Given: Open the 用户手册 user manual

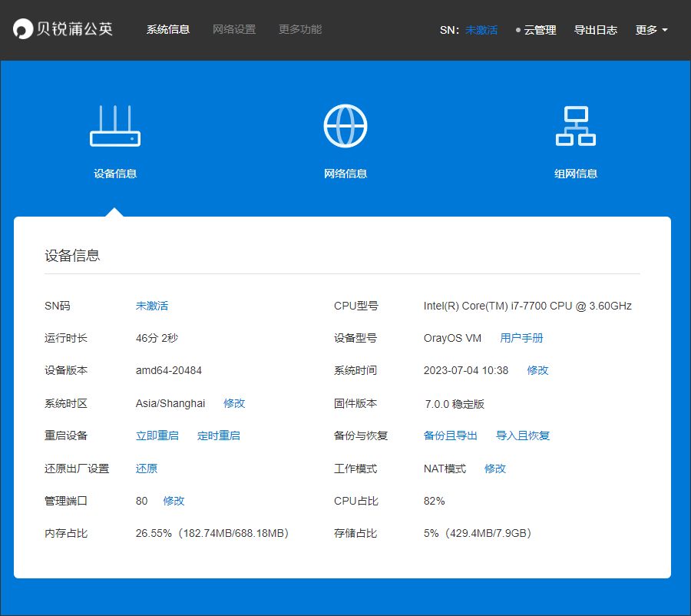Looking at the screenshot, I should click(523, 337).
